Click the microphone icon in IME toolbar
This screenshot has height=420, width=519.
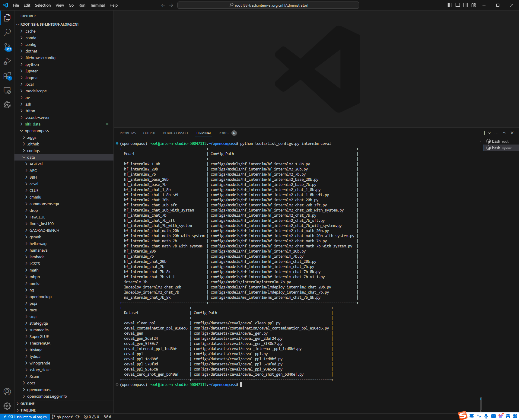click(486, 416)
